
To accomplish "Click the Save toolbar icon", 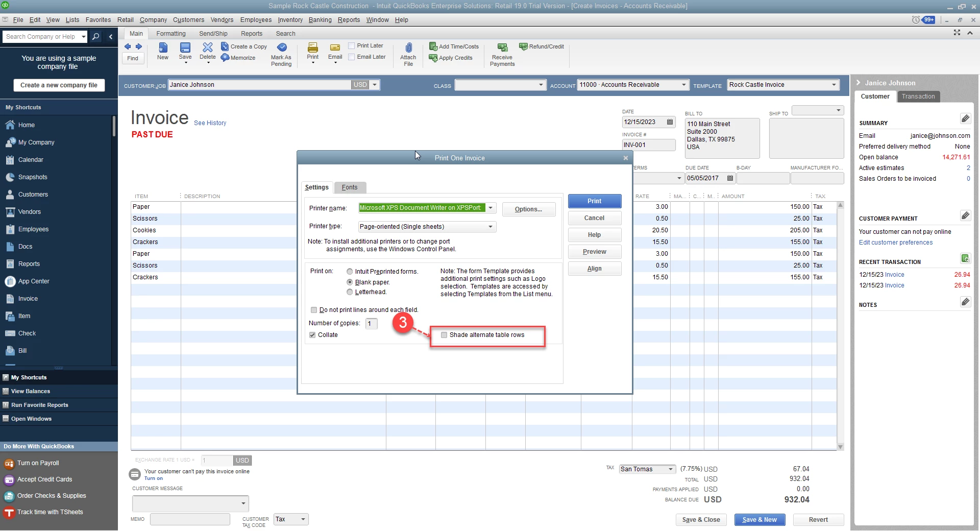I will click(x=185, y=47).
